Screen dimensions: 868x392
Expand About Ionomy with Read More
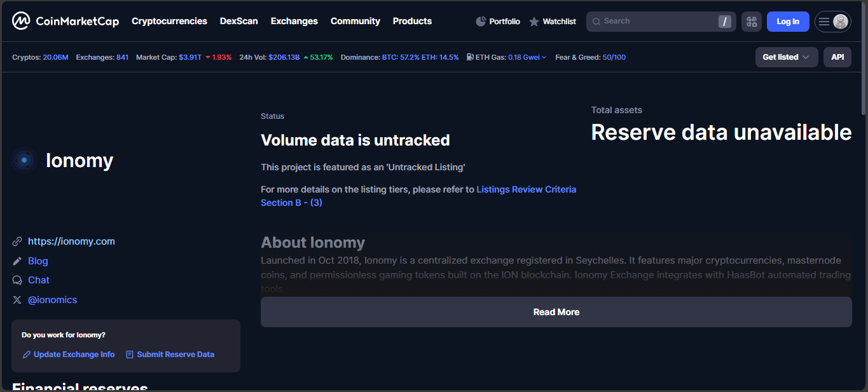click(x=556, y=312)
